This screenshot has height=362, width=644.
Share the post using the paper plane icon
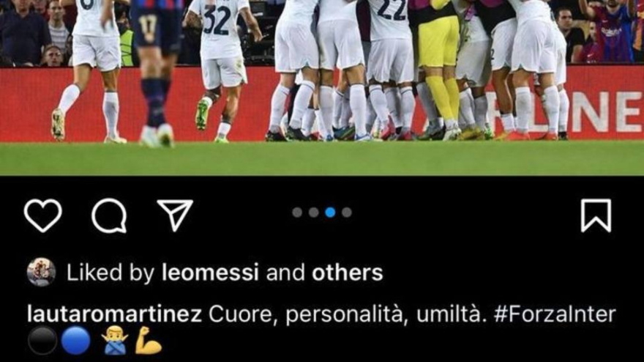176,215
